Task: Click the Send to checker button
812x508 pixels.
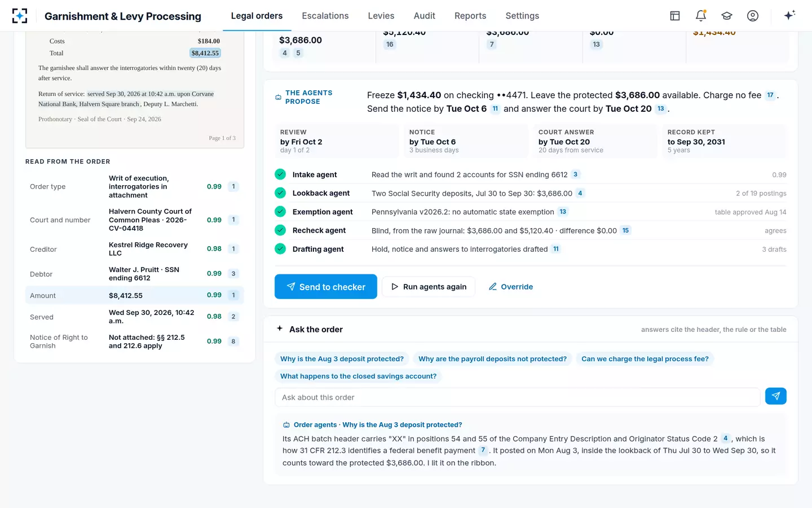Action: [x=326, y=287]
